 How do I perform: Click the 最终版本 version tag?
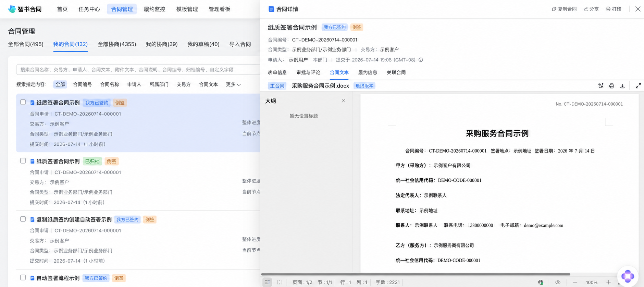click(364, 86)
